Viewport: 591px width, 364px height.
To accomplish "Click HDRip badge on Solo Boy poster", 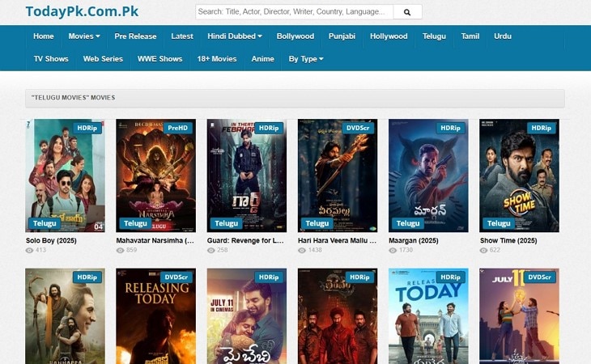I will pos(87,128).
